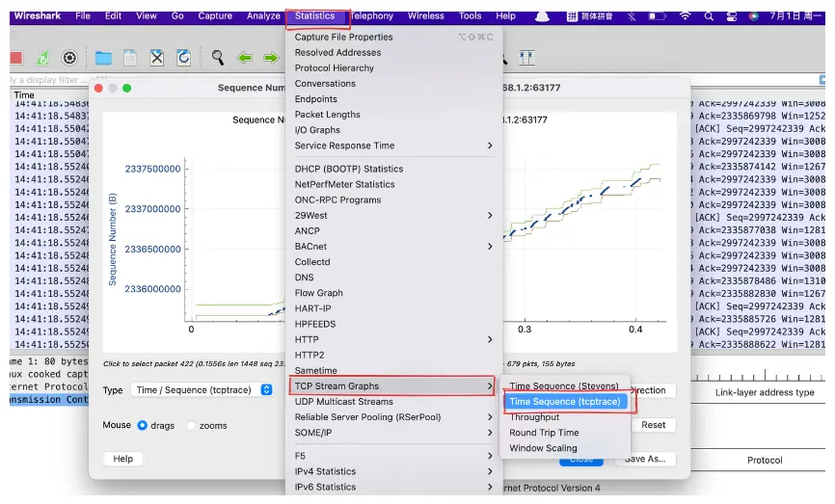
Task: Click the resize columns toolbar icon
Action: pyautogui.click(x=527, y=58)
